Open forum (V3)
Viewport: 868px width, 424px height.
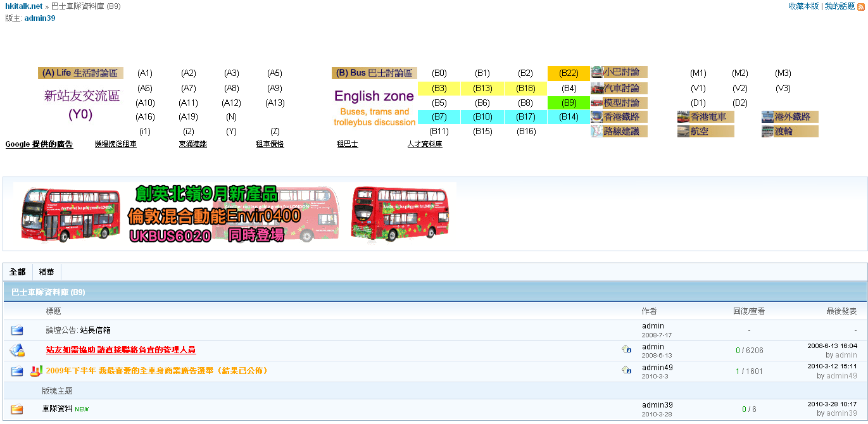coord(783,88)
